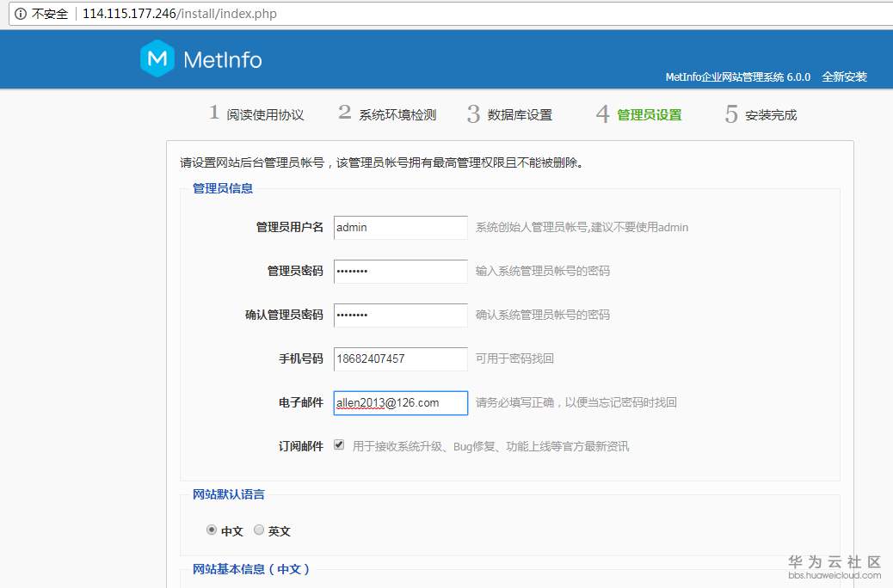Go to step 3 数据库设置
This screenshot has height=588, width=893.
click(509, 113)
